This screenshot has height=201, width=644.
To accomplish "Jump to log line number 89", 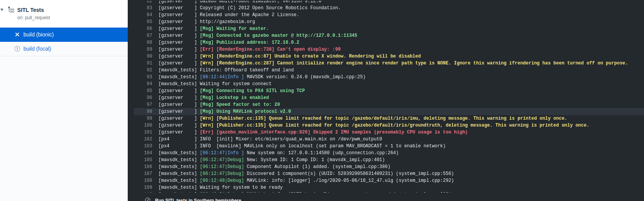I will (149, 49).
